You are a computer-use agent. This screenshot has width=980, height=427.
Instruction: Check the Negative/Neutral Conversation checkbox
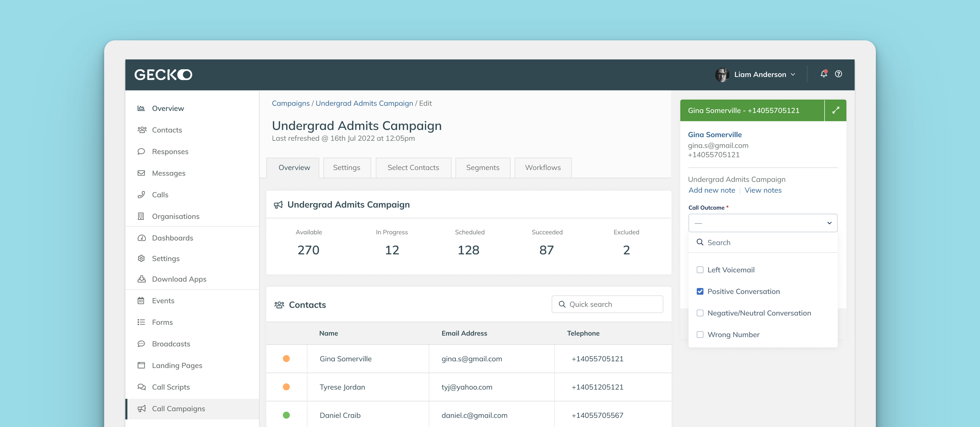[x=700, y=313]
